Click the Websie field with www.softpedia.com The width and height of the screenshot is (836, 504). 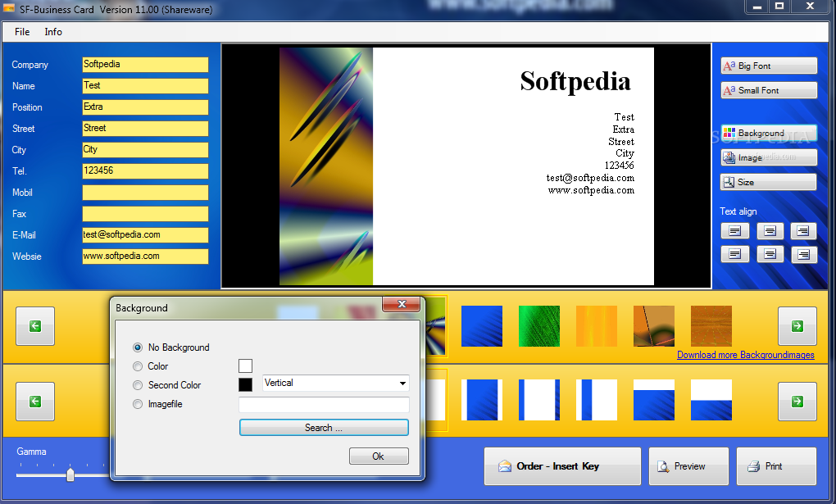coord(145,257)
